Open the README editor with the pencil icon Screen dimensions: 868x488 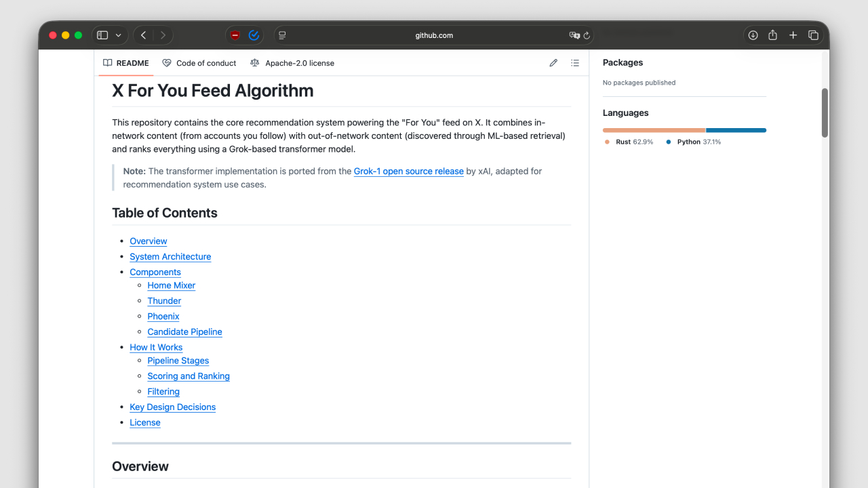click(x=553, y=62)
